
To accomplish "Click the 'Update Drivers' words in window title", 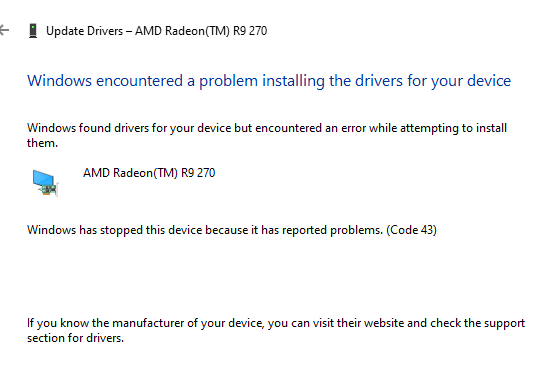I will tap(84, 31).
